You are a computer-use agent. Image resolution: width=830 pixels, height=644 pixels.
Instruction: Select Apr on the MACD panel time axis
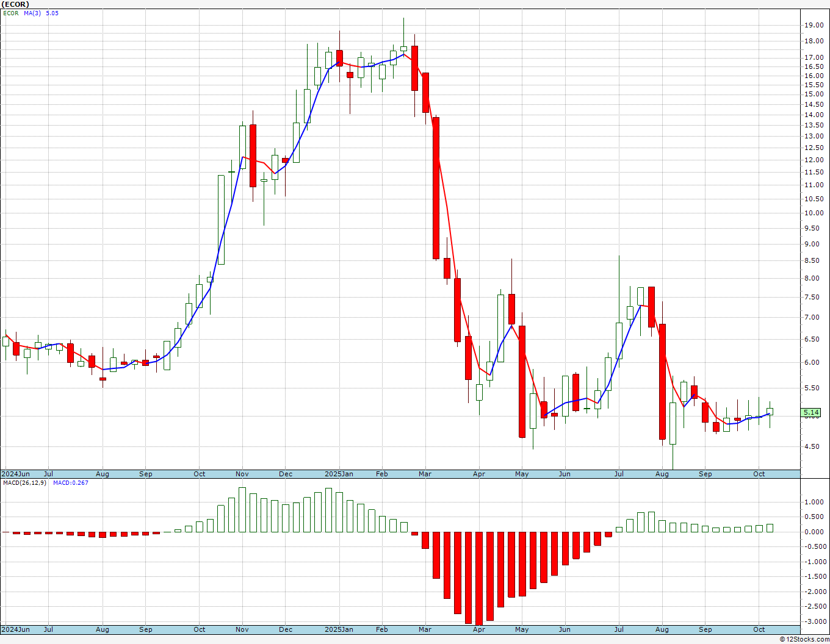478,629
